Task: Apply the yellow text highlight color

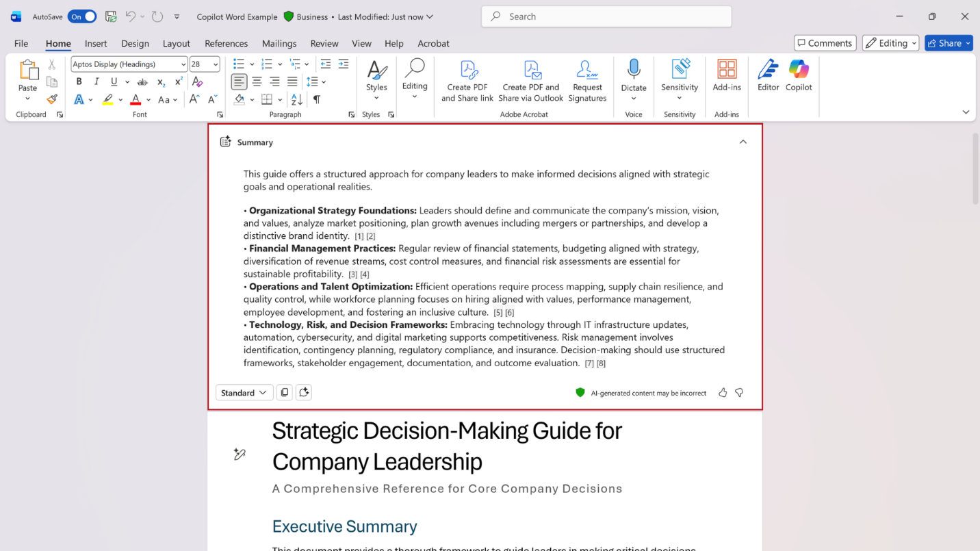Action: pos(108,99)
